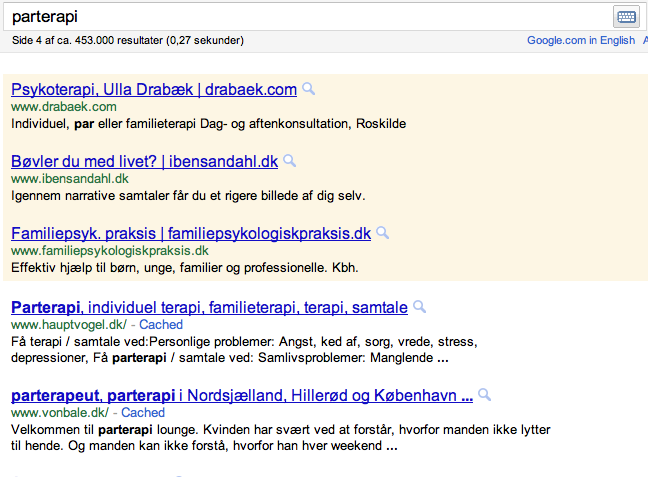
Task: Click the www.drabaek.com green URL
Action: click(x=64, y=106)
